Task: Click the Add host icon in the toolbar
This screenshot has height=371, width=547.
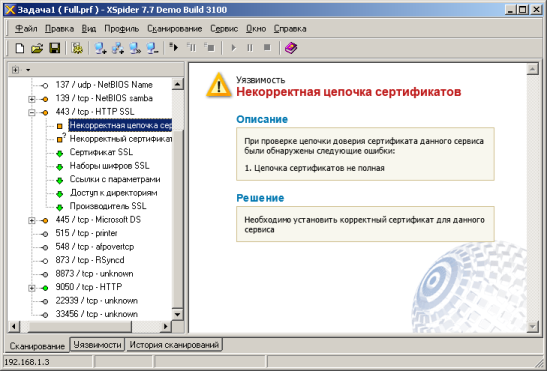Action: tap(100, 48)
